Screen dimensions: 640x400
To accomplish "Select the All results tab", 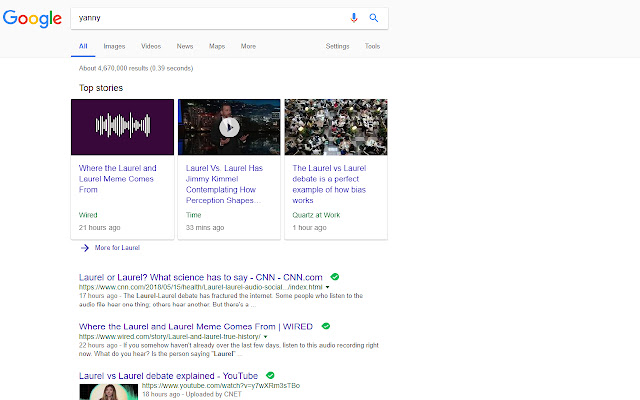I will tap(83, 46).
